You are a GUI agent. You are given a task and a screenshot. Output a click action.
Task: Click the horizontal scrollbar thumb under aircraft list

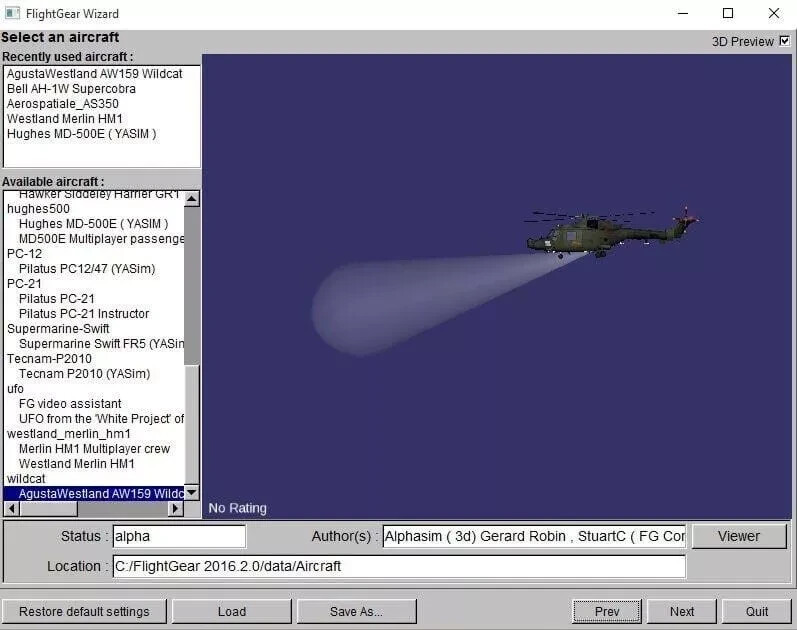[x=48, y=508]
